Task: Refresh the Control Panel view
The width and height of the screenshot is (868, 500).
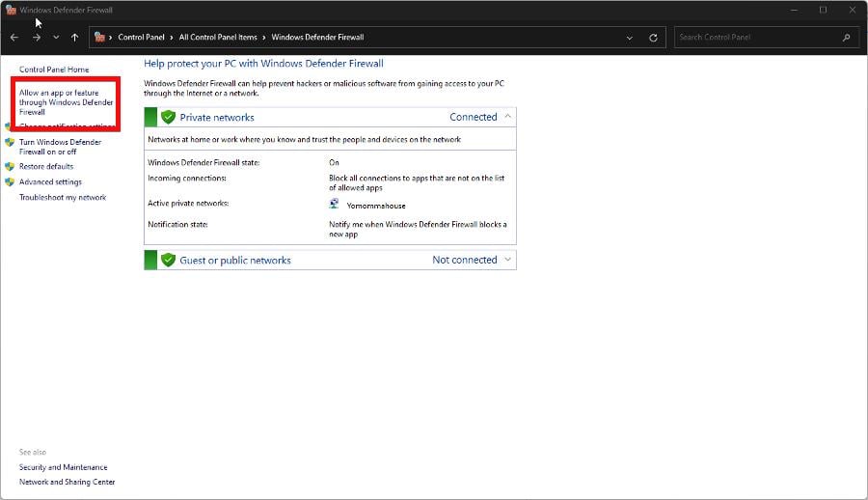Action: 653,38
